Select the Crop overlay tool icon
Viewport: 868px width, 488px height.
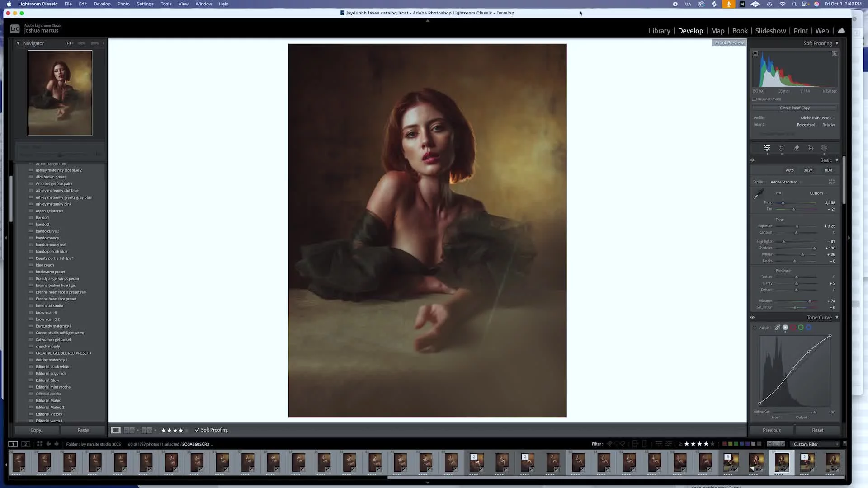[782, 148]
